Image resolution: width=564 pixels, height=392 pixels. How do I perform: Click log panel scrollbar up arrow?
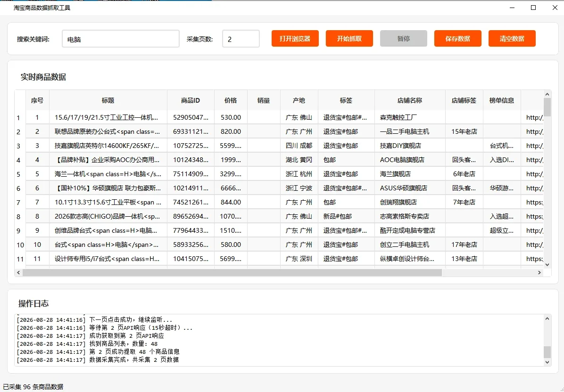point(547,318)
